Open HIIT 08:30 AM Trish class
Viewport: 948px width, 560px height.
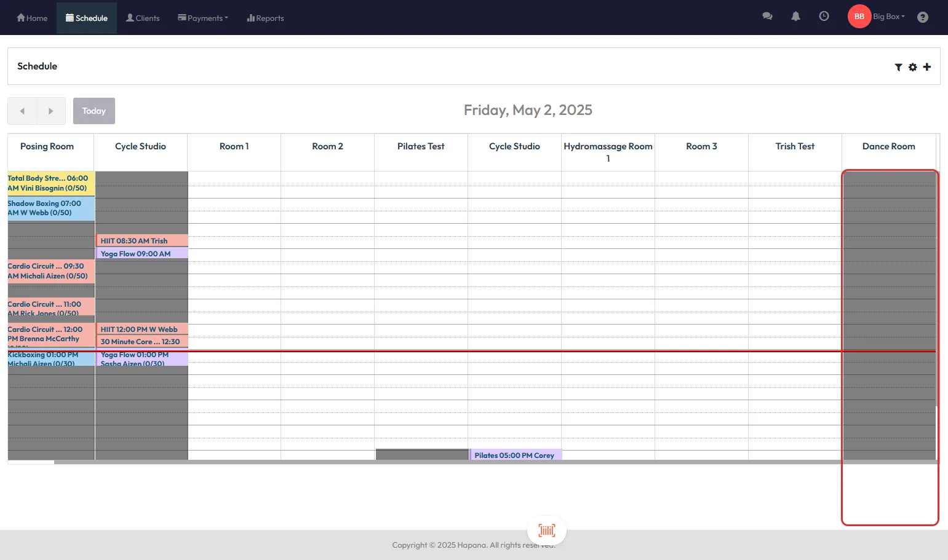tap(141, 241)
